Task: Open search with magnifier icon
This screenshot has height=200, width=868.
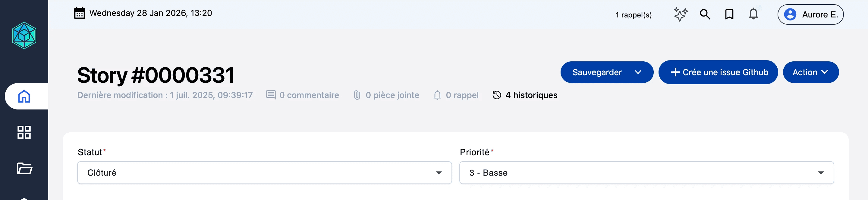Action: pyautogui.click(x=705, y=14)
